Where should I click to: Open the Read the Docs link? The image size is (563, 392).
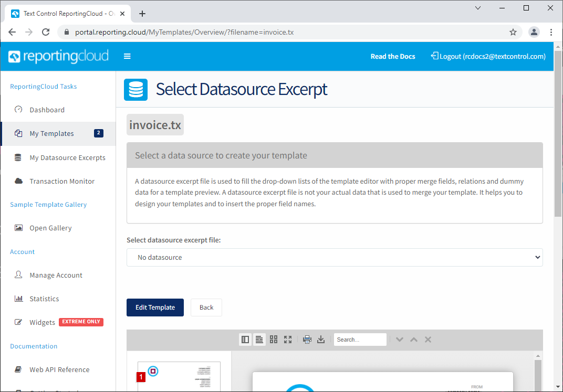393,56
